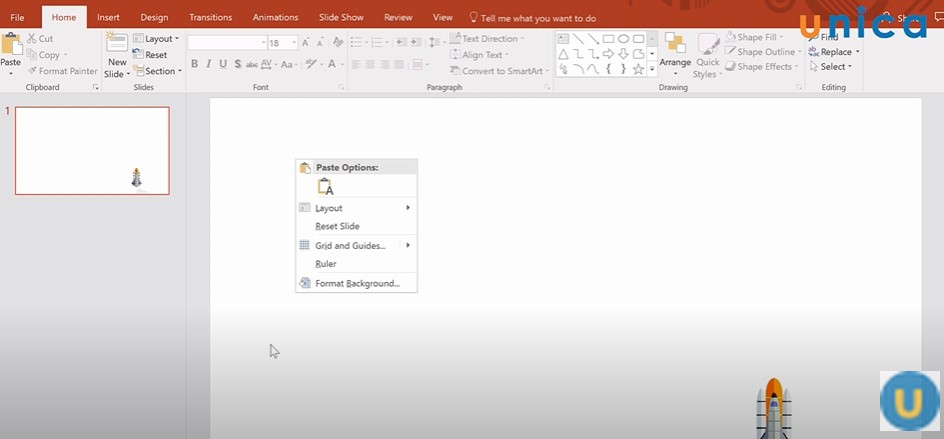
Task: Pick the oval shape in the shapes gallery
Action: [623, 39]
